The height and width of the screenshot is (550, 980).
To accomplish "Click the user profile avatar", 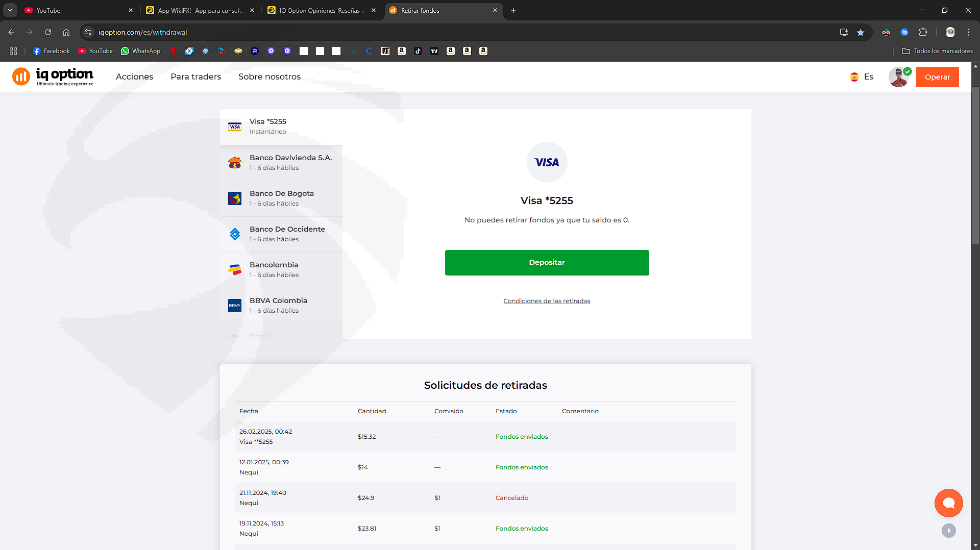I will click(x=898, y=77).
